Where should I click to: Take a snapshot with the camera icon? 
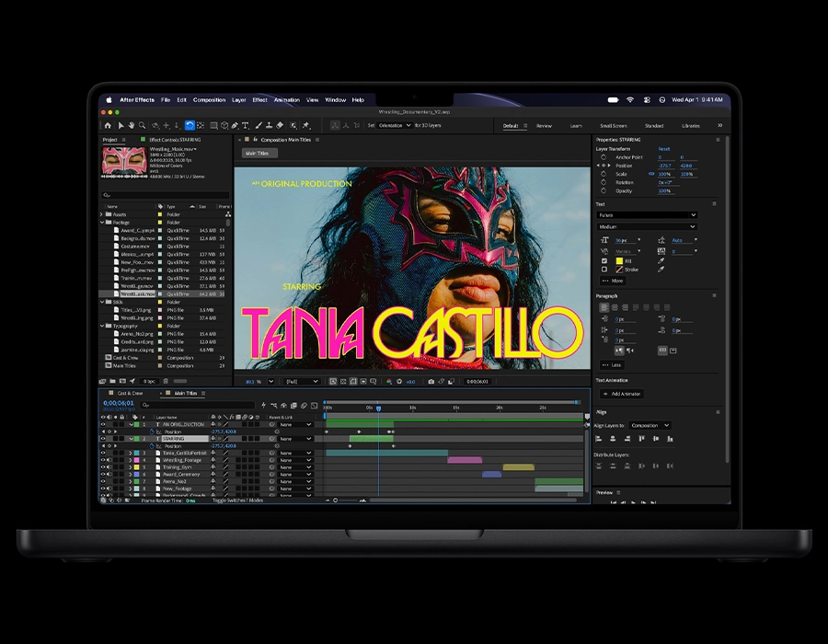431,381
